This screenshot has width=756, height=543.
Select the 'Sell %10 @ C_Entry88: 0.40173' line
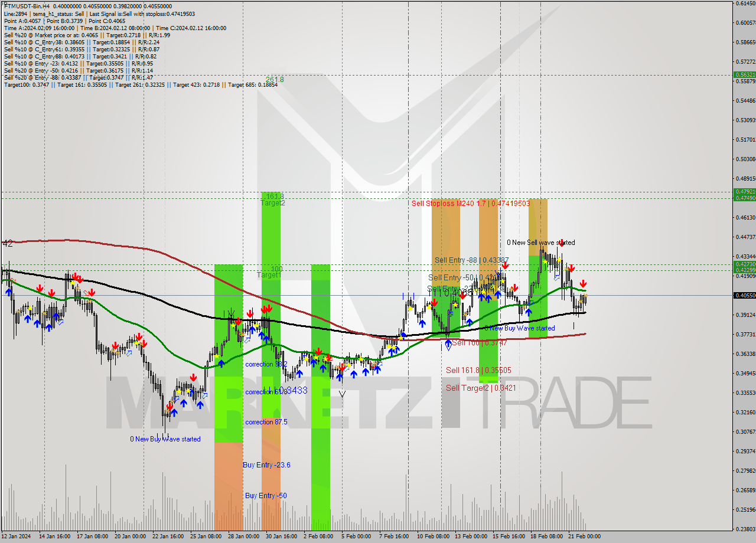(x=80, y=56)
